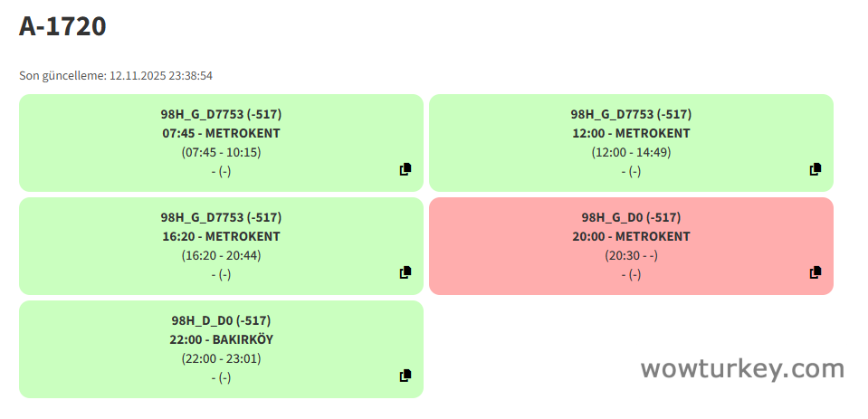Click the (12:00 - 14:49) time range
This screenshot has height=419, width=868.
[x=631, y=152]
